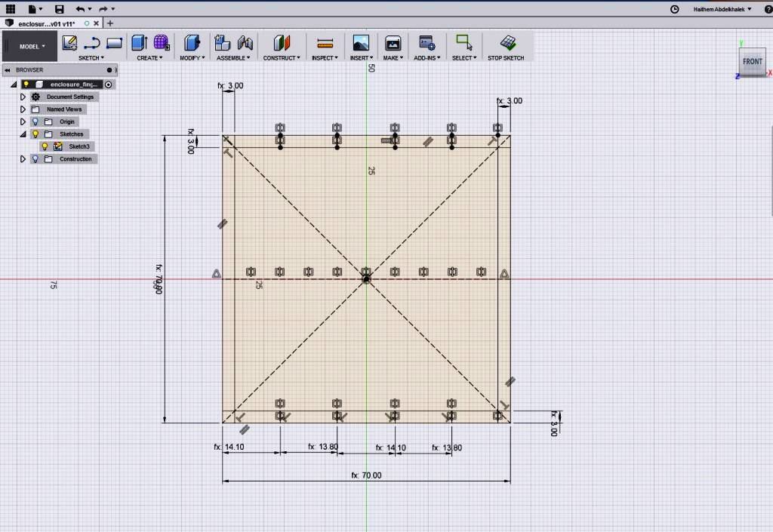Open the MAKE menu
Viewport: 773px width, 532px height.
[393, 58]
